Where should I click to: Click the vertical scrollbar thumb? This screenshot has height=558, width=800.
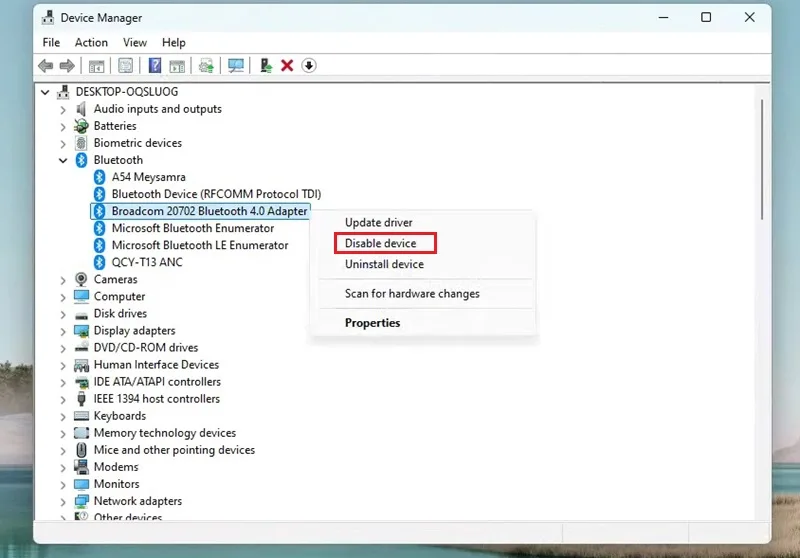pyautogui.click(x=762, y=160)
